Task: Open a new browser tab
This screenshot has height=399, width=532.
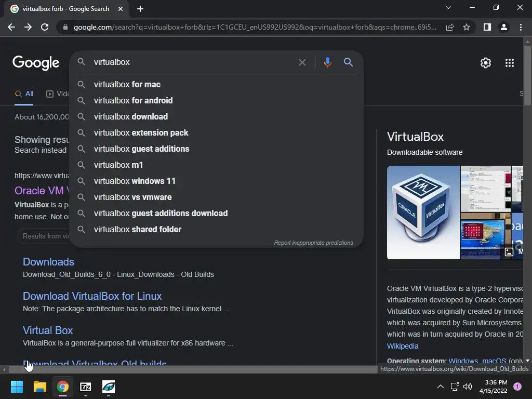Action: tap(140, 9)
